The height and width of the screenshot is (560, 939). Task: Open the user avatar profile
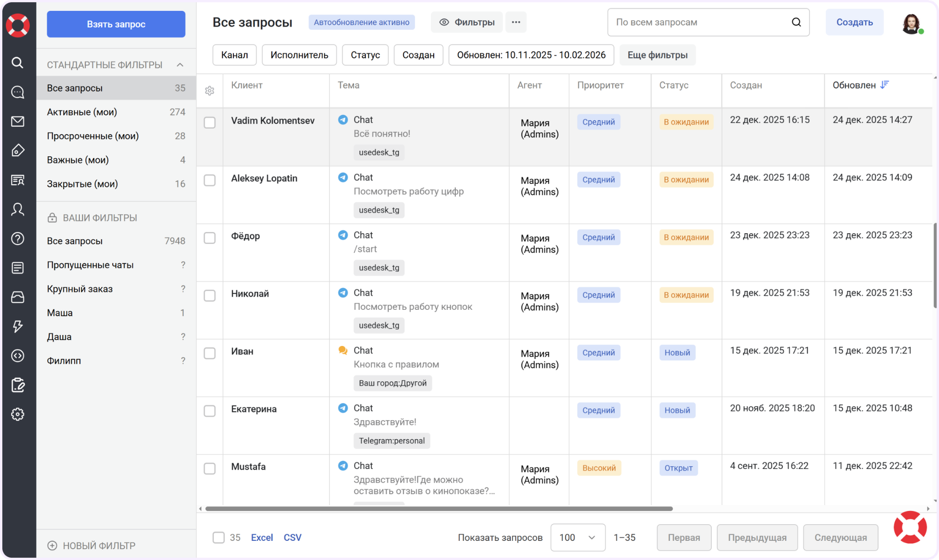tap(911, 23)
